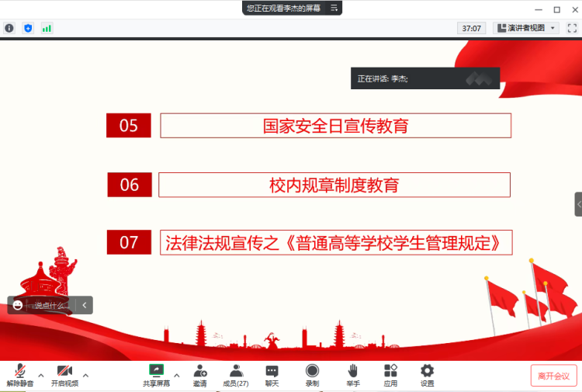Expand audio options arrow next to 解除静音
582x392 pixels.
[x=41, y=375]
